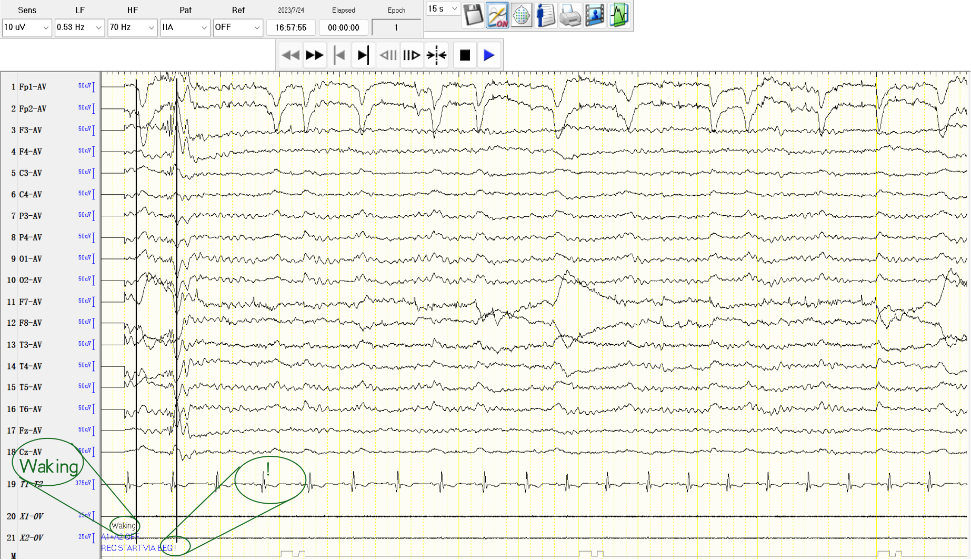Click the print icon

point(570,16)
